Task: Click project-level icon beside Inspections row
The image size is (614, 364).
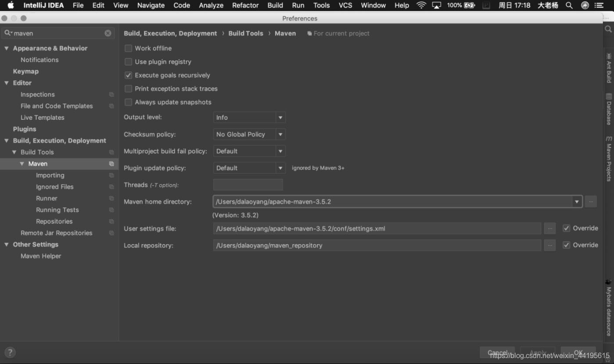Action: point(111,94)
